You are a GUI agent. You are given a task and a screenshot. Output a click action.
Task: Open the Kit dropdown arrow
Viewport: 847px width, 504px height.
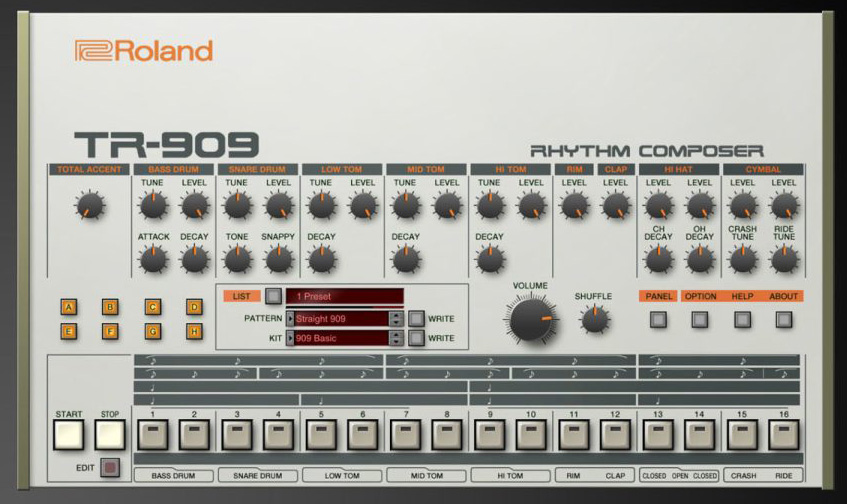click(290, 338)
